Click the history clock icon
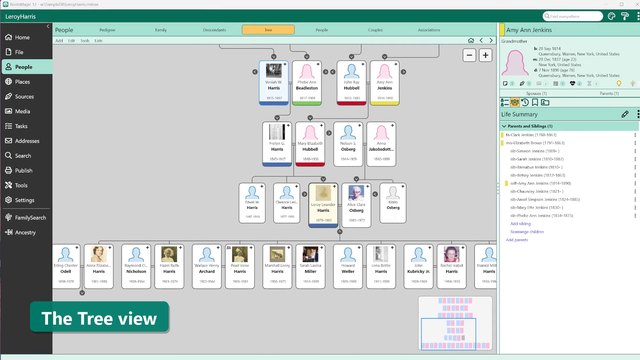 click(x=525, y=102)
